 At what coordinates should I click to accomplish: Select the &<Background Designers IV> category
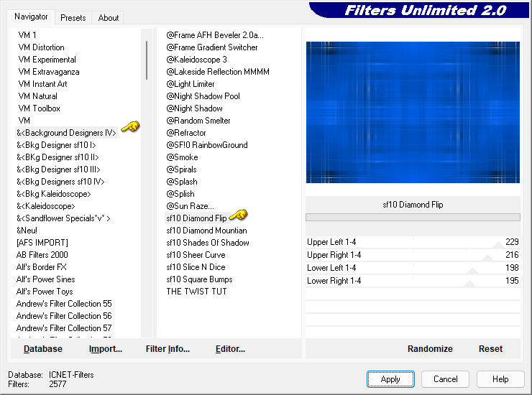[66, 133]
